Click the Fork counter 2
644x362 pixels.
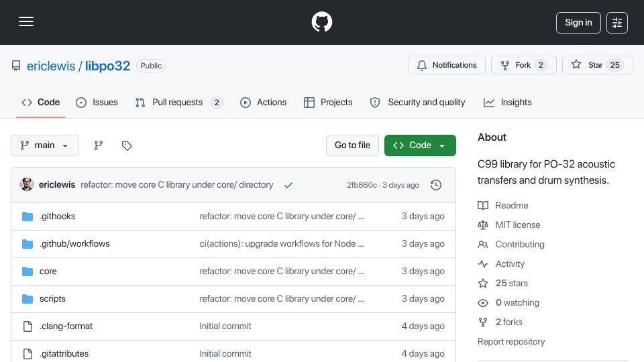(541, 65)
